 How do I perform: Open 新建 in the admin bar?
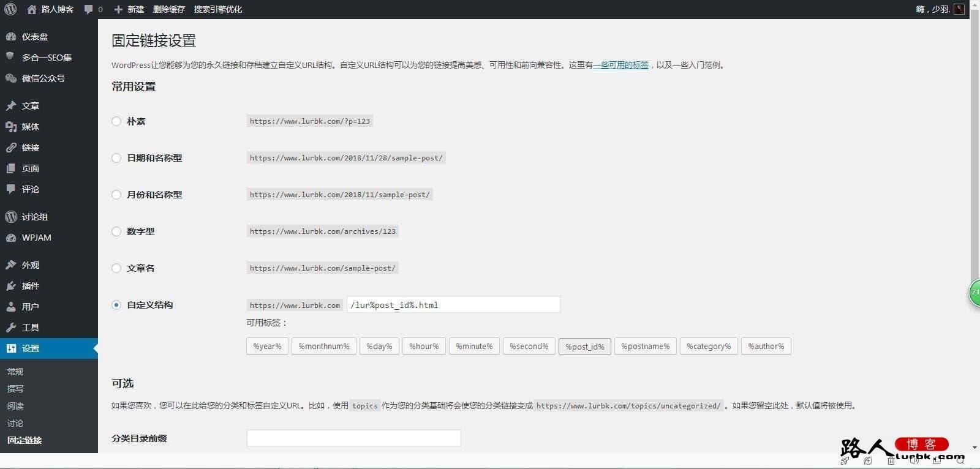135,9
